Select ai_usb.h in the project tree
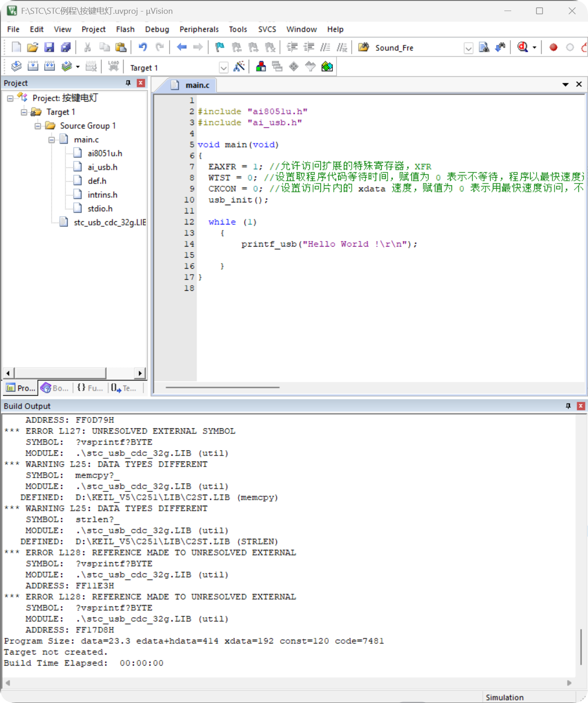Screen dimensions: 588x703 [x=102, y=167]
